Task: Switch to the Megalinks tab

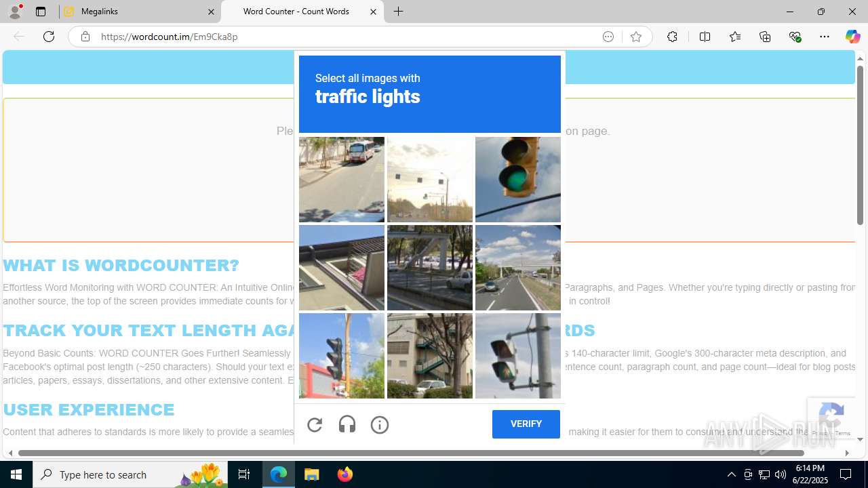Action: pyautogui.click(x=140, y=12)
